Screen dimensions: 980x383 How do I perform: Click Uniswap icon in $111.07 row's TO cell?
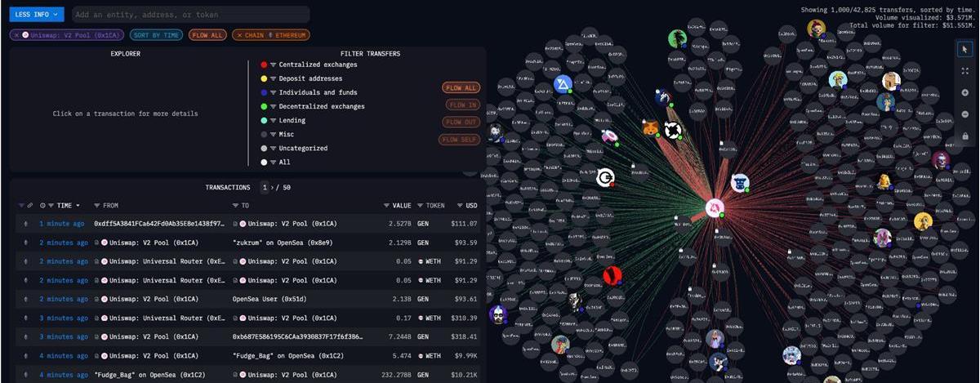click(x=243, y=224)
